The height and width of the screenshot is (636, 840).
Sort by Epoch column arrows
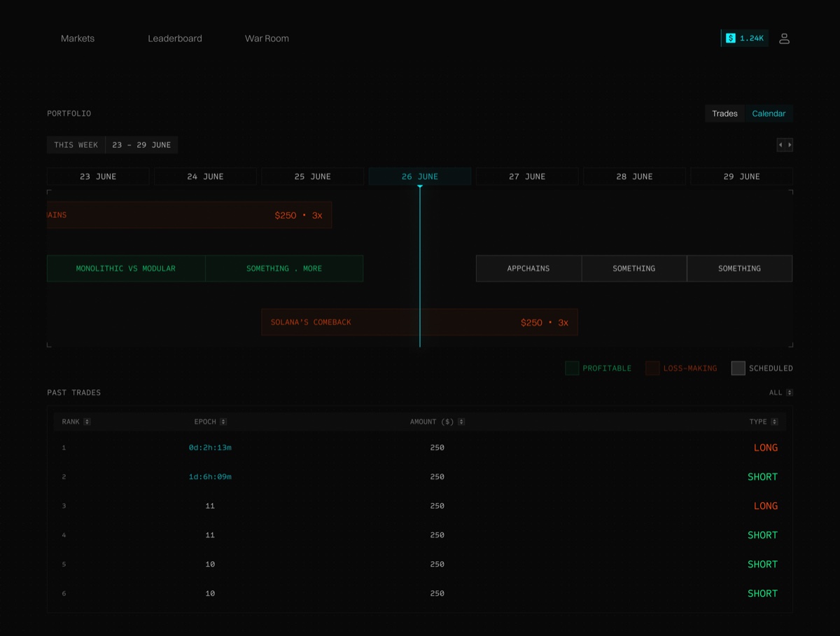(223, 422)
